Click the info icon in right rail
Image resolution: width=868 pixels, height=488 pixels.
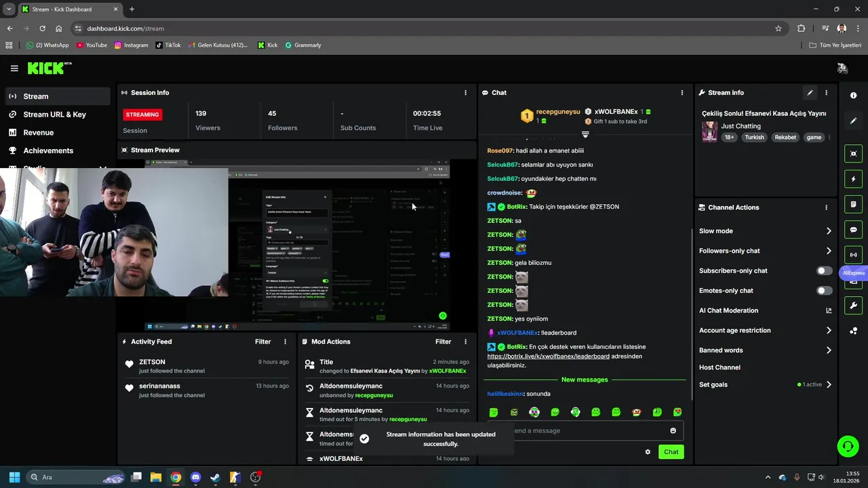point(853,96)
